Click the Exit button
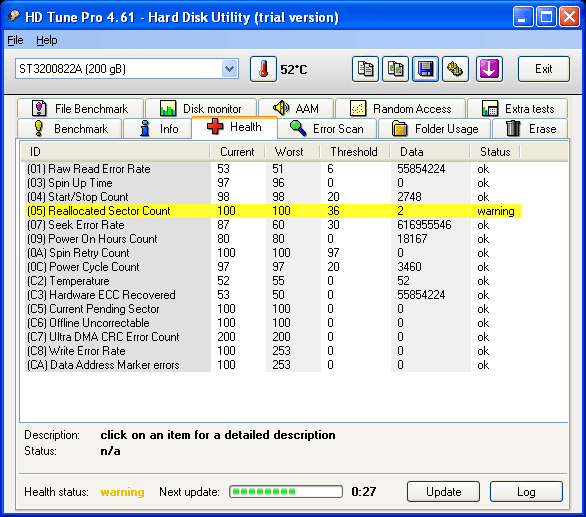The width and height of the screenshot is (586, 517). [544, 69]
